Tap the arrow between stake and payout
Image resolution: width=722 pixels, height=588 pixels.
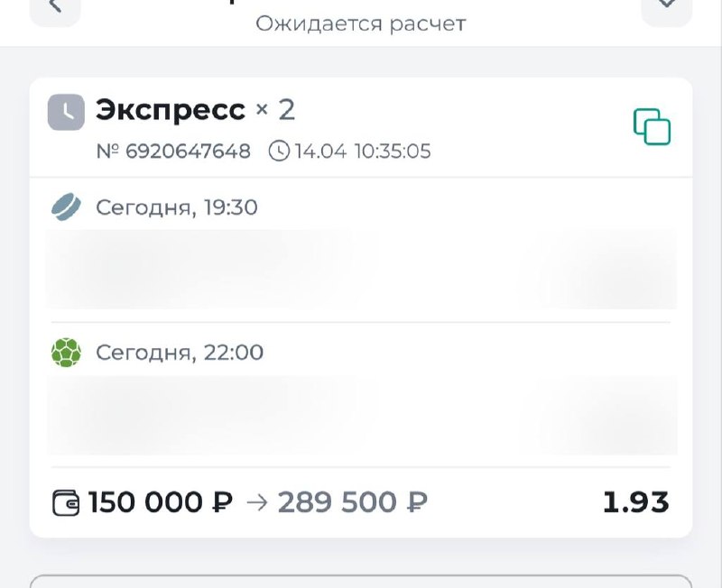pyautogui.click(x=257, y=502)
